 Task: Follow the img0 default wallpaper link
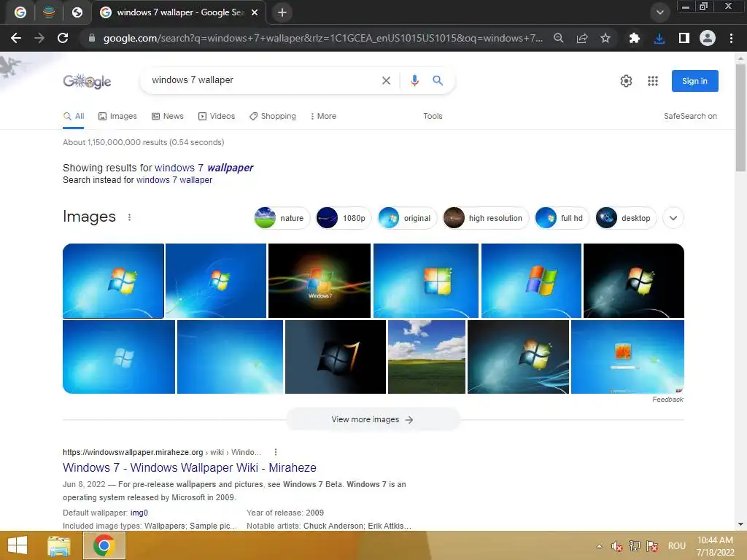pyautogui.click(x=139, y=513)
